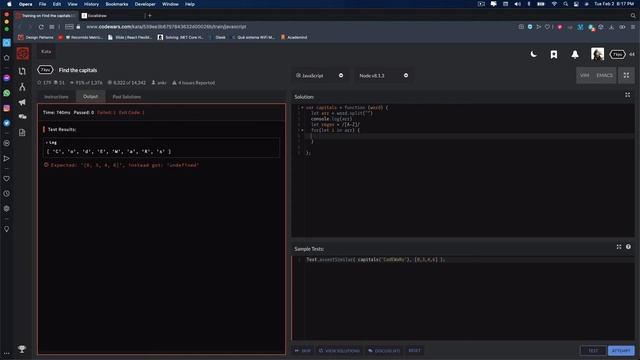Open Opera sidebar player arrow icon
640x360 pixels.
[x=7, y=158]
